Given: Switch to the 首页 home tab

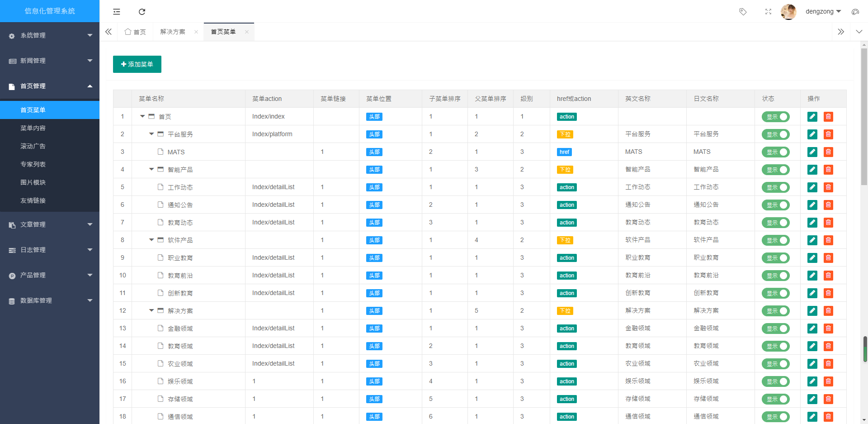Looking at the screenshot, I should (135, 32).
